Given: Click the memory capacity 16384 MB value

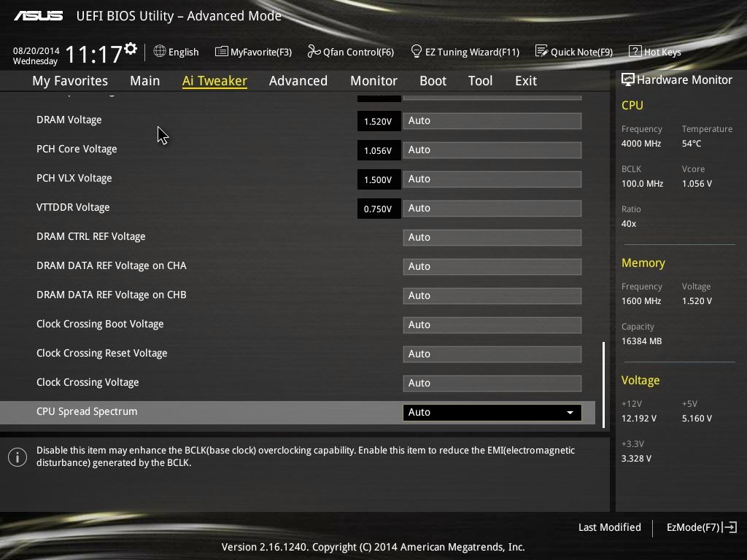Looking at the screenshot, I should 641,341.
